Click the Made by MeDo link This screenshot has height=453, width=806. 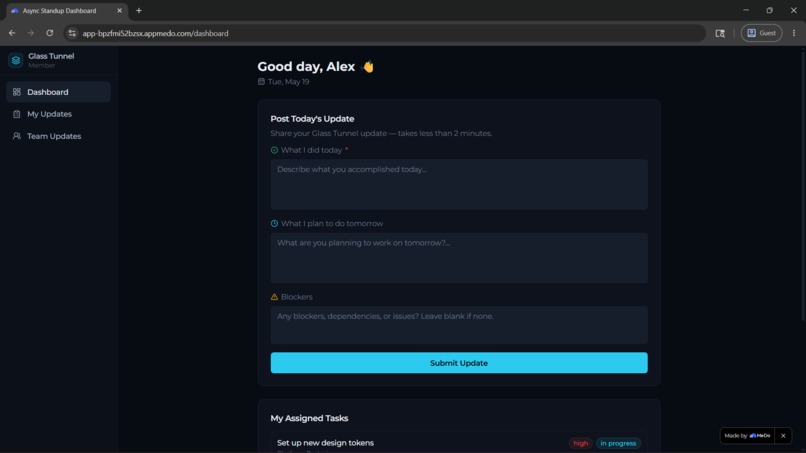747,436
